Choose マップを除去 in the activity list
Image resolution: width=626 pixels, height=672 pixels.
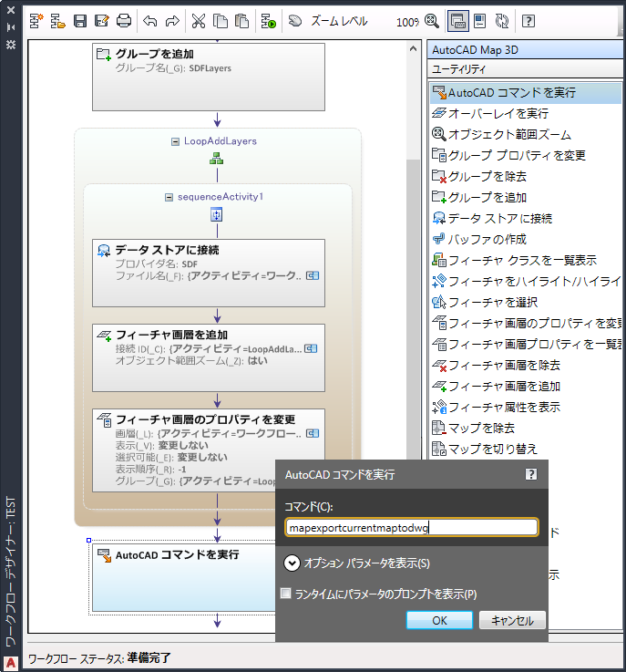526,429
